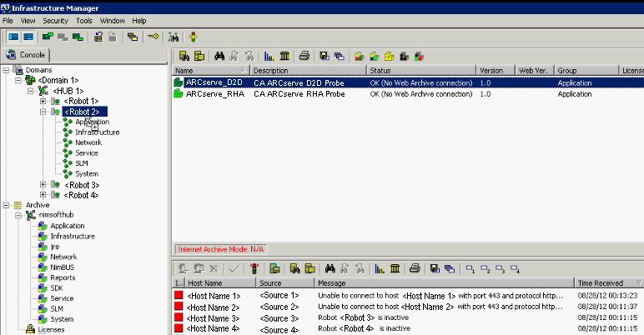Select jre in the nimsofthub archive
This screenshot has width=644, height=335.
(x=54, y=247)
